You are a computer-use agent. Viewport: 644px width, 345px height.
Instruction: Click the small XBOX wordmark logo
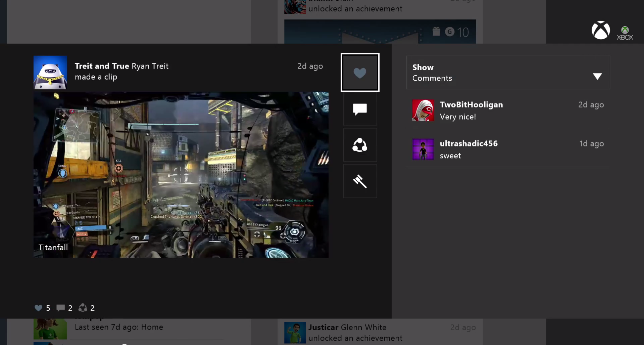coord(625,34)
